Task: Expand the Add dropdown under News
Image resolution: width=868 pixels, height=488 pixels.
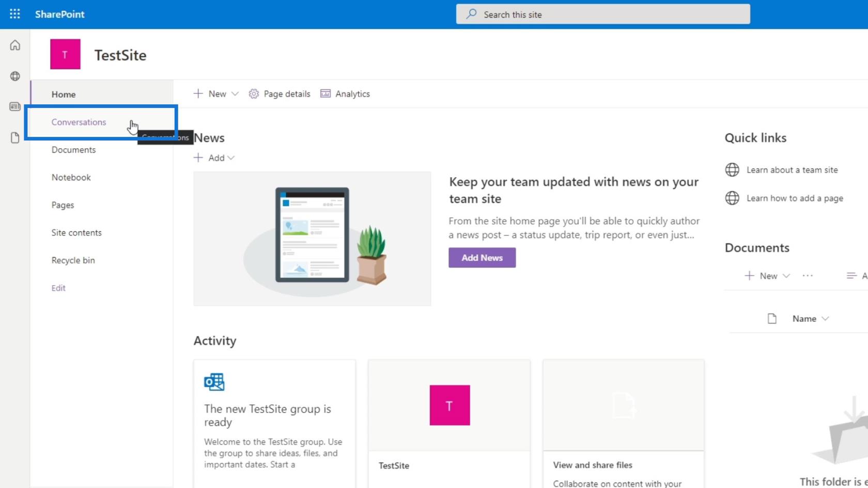Action: [231, 158]
